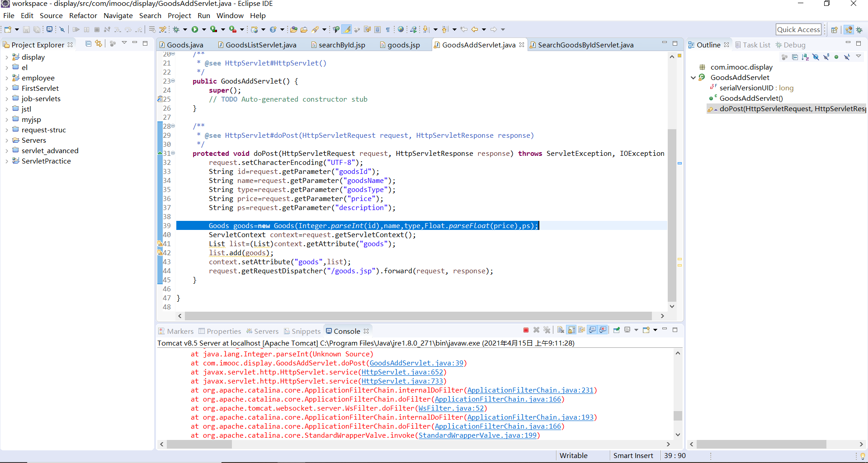Expand the Servers folder
Viewport: 868px width, 463px height.
tap(7, 140)
